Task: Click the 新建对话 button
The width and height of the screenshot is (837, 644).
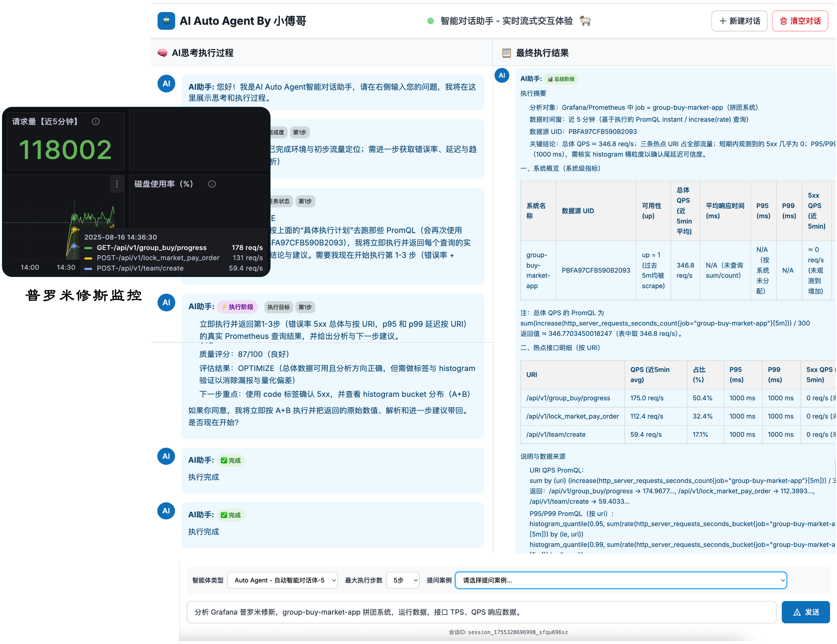Action: [739, 21]
